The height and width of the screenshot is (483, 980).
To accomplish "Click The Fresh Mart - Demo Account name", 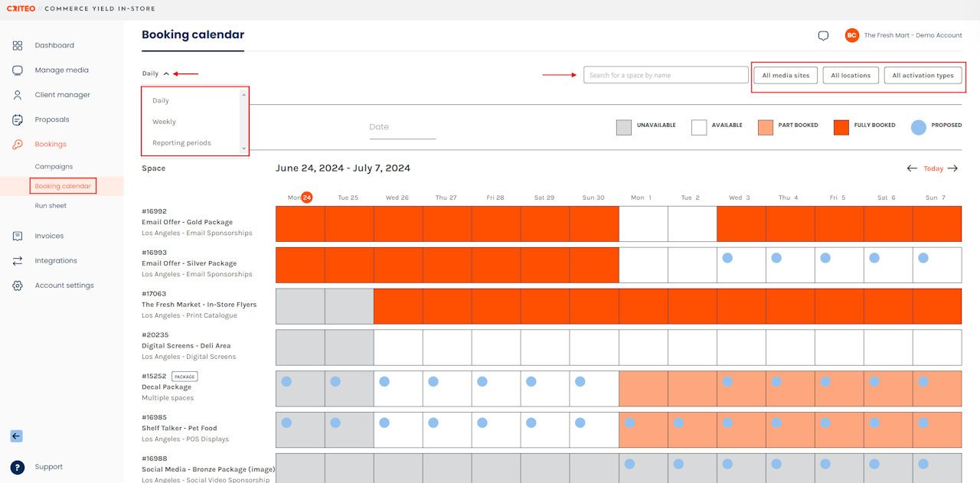I will click(x=913, y=35).
